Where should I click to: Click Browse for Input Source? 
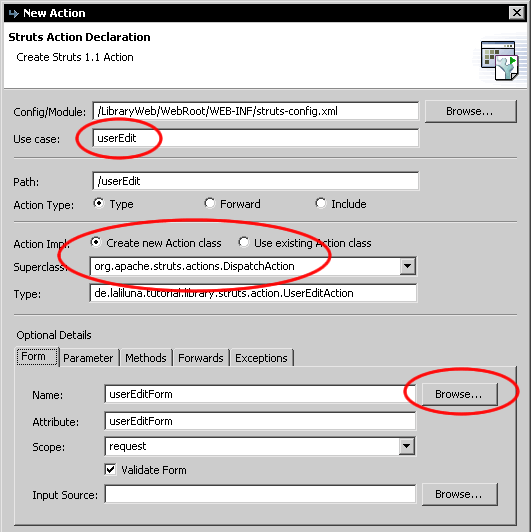(459, 494)
